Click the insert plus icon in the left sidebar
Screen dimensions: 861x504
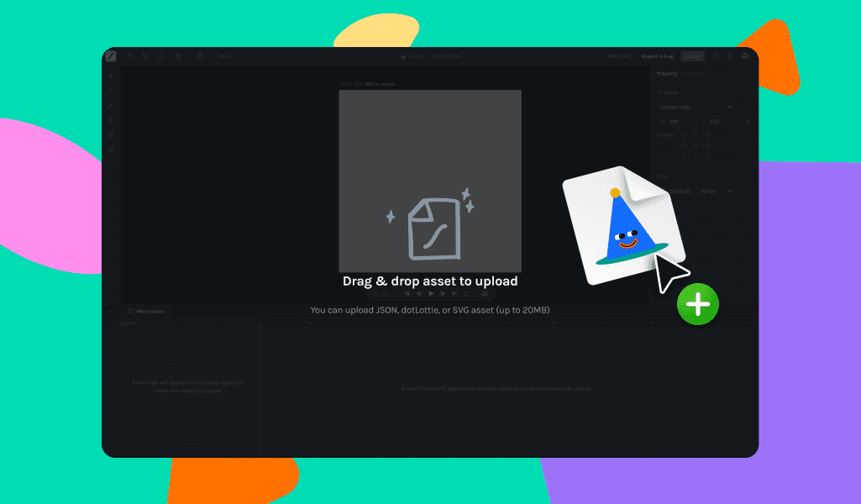[110, 76]
